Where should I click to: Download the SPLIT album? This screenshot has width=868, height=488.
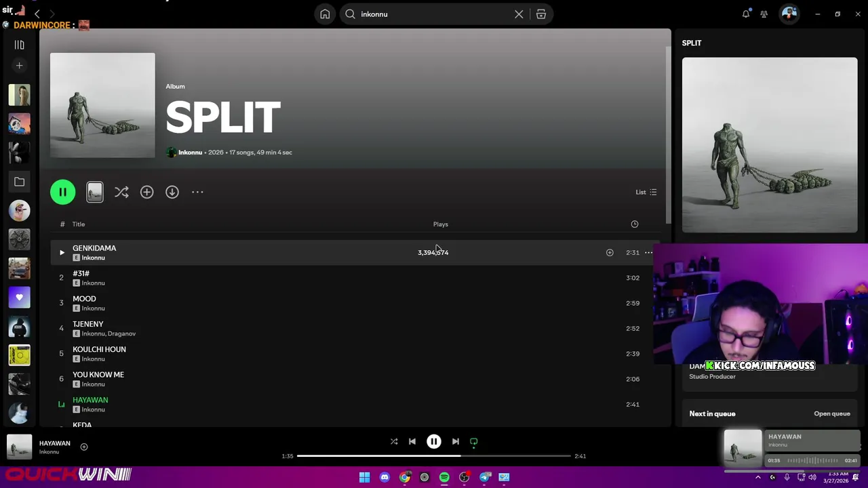[x=172, y=192]
